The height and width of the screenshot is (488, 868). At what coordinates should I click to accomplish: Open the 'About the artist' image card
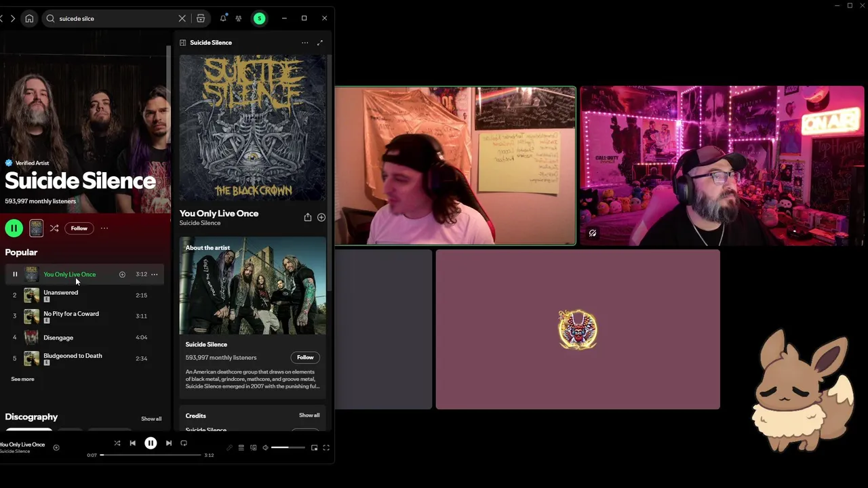(252, 285)
